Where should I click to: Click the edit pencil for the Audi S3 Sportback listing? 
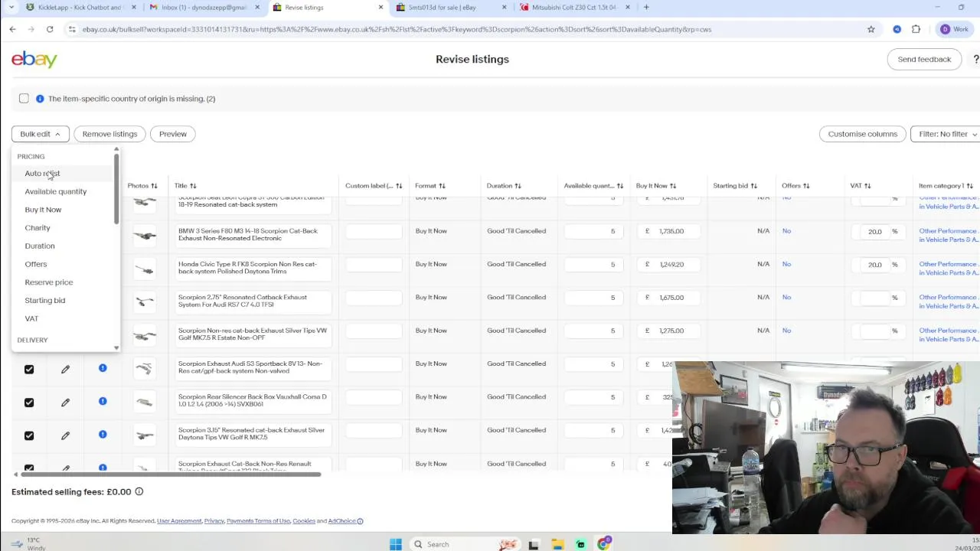click(x=65, y=370)
